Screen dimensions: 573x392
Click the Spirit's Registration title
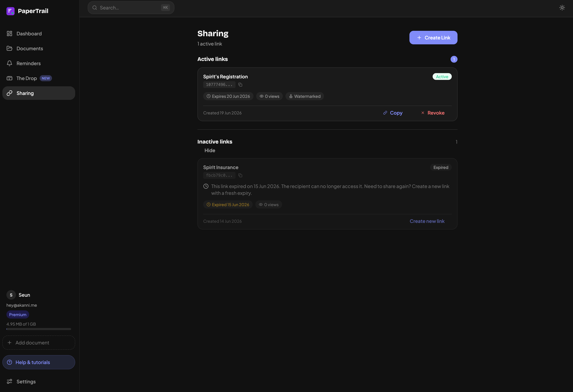click(225, 77)
